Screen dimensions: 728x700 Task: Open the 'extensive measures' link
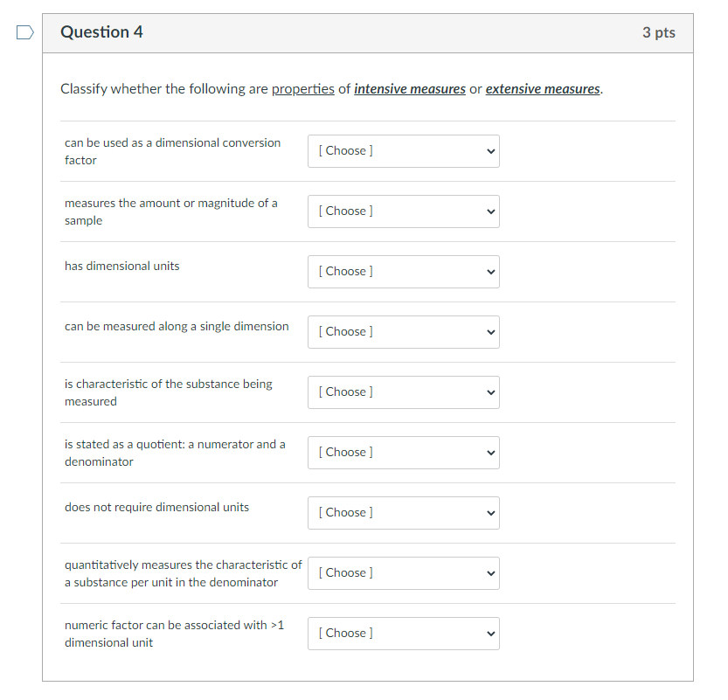click(x=542, y=88)
